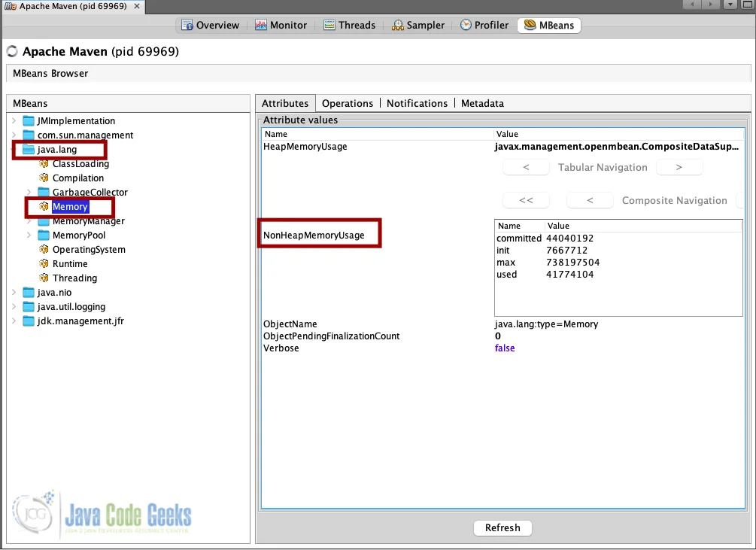Image resolution: width=756 pixels, height=550 pixels.
Task: Click the Compilation bean icon
Action: 44,178
